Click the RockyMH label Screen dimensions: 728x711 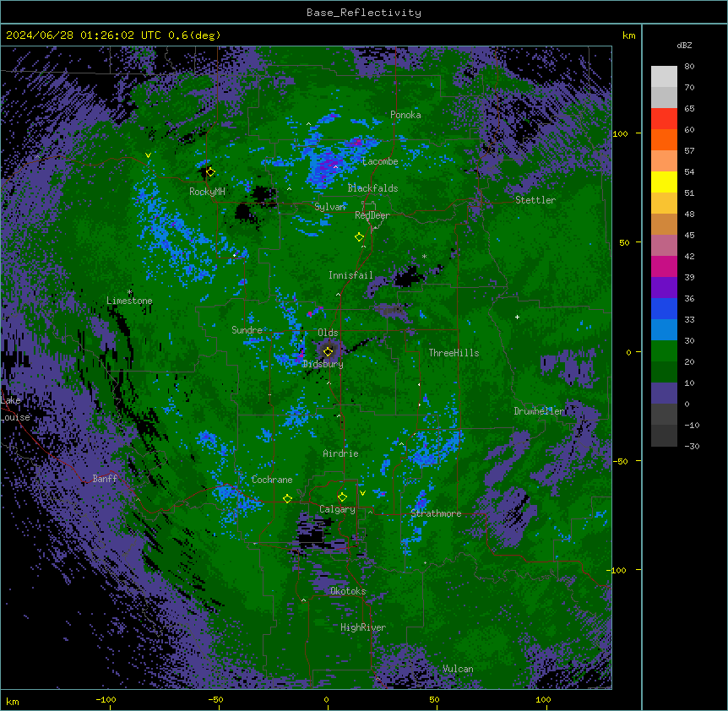[207, 192]
